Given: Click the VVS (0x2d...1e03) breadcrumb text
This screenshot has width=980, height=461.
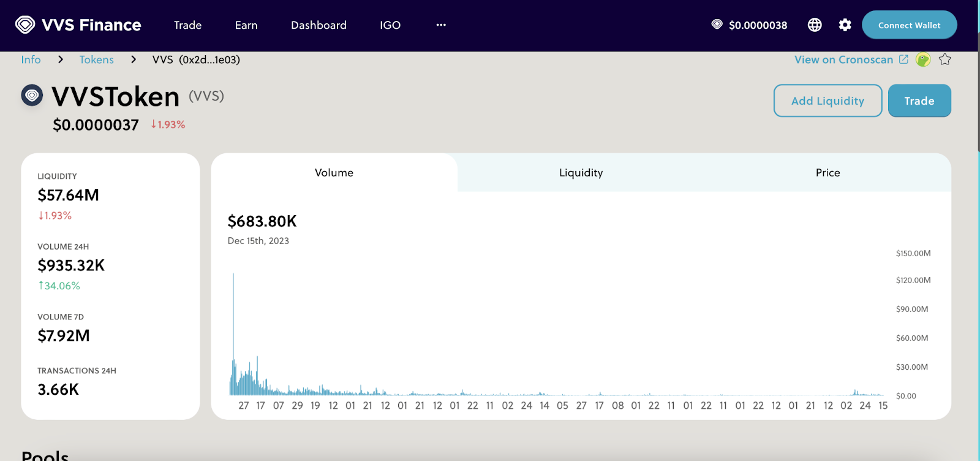Looking at the screenshot, I should click(196, 59).
